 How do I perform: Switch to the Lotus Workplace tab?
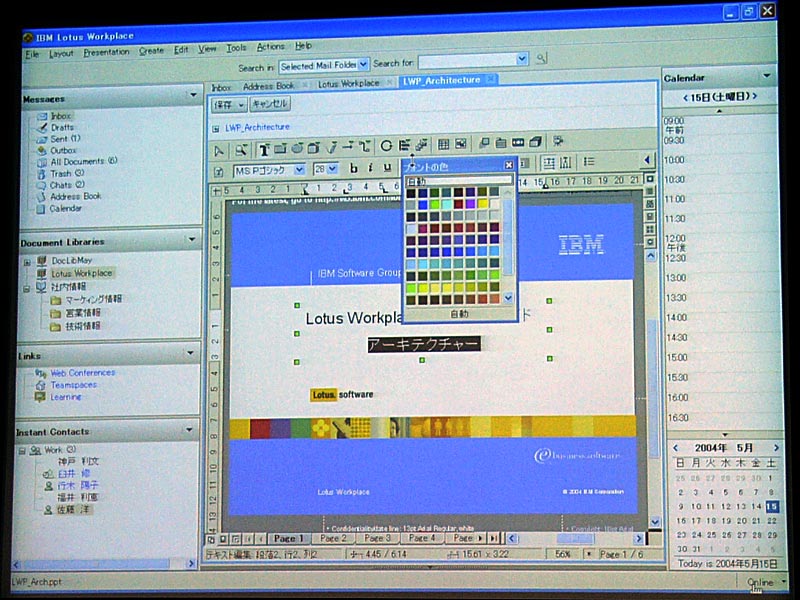(x=349, y=84)
